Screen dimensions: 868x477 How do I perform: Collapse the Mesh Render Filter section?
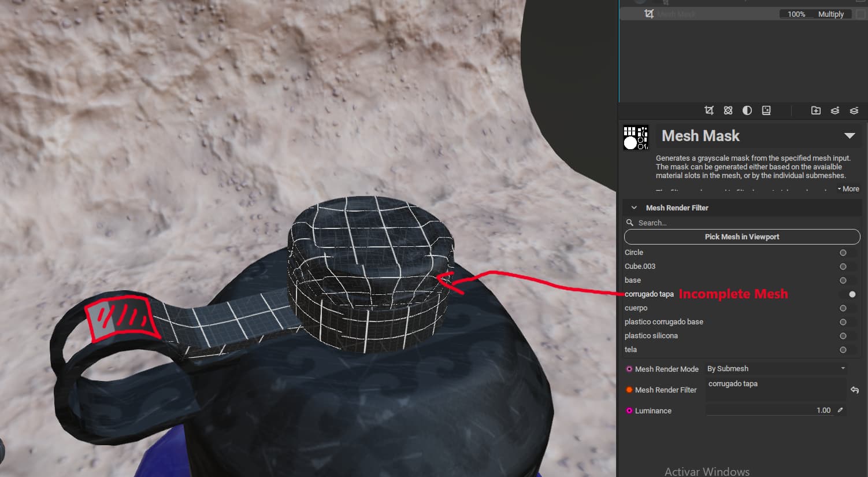634,208
